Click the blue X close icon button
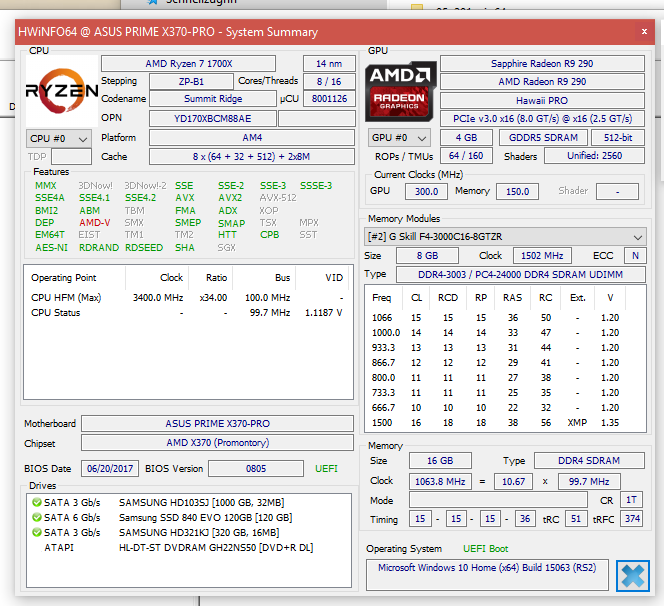 click(x=633, y=576)
